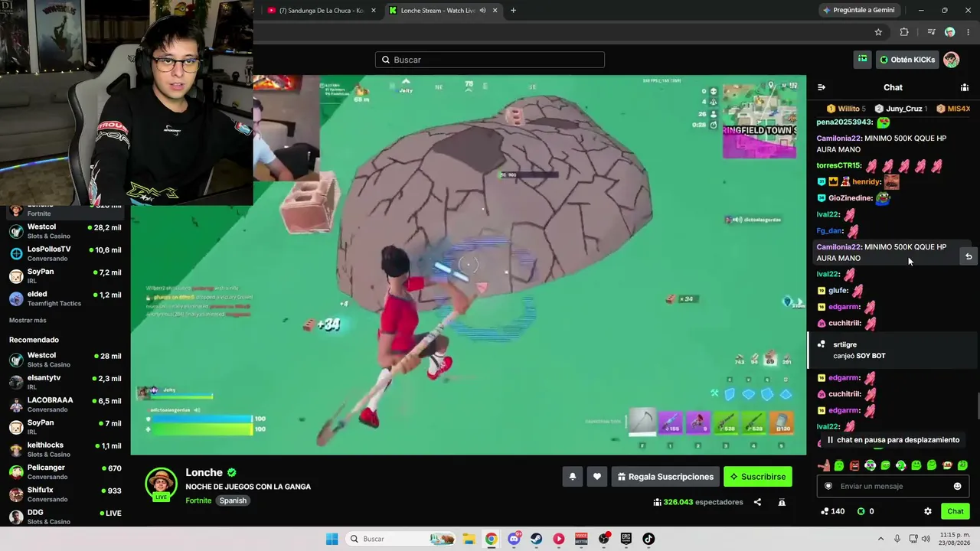Click Regala Suscripciones button

click(x=665, y=477)
